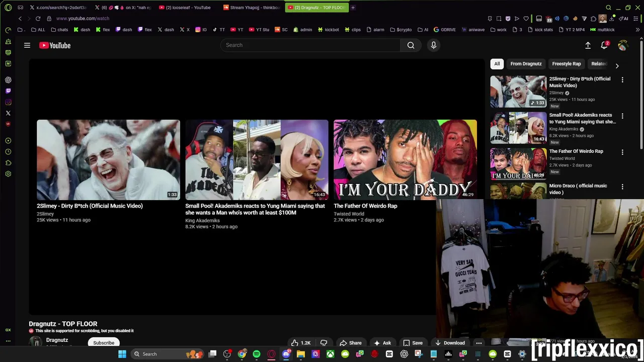This screenshot has height=362, width=644.
Task: Go back in browser history
Action: point(20,19)
